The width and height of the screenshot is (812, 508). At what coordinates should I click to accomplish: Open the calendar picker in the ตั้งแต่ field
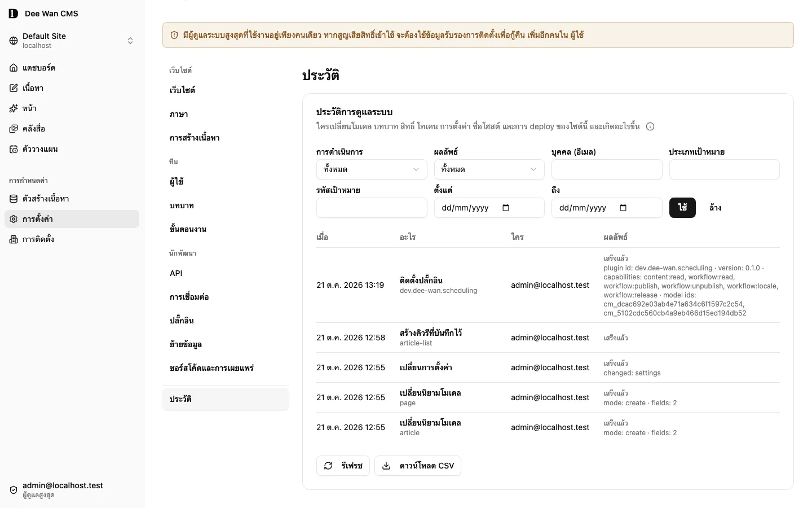[x=506, y=208]
